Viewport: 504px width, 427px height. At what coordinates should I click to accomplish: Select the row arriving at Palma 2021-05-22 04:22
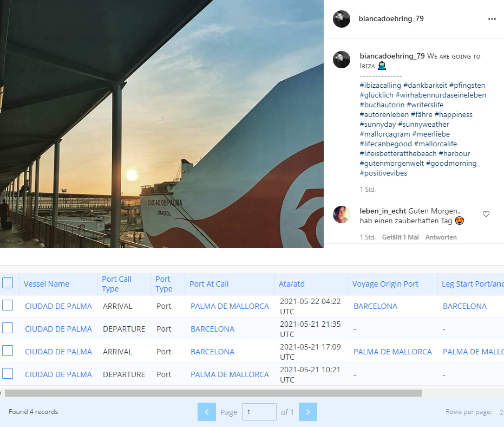tap(8, 305)
